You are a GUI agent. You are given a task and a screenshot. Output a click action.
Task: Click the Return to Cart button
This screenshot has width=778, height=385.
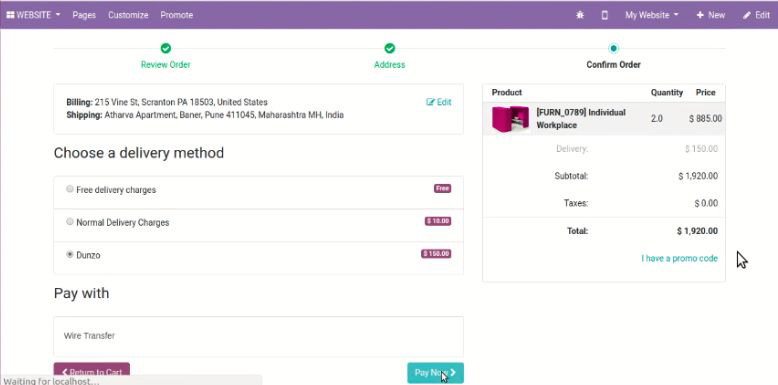[92, 373]
